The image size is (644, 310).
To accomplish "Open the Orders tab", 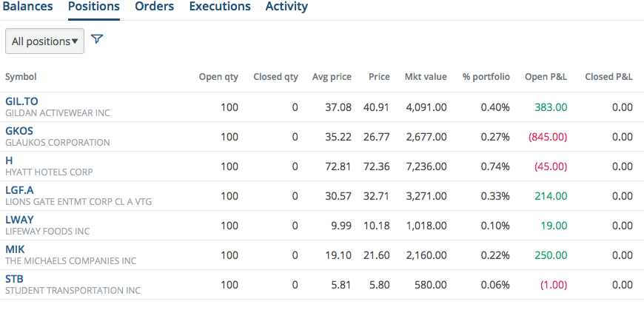I will pyautogui.click(x=155, y=7).
